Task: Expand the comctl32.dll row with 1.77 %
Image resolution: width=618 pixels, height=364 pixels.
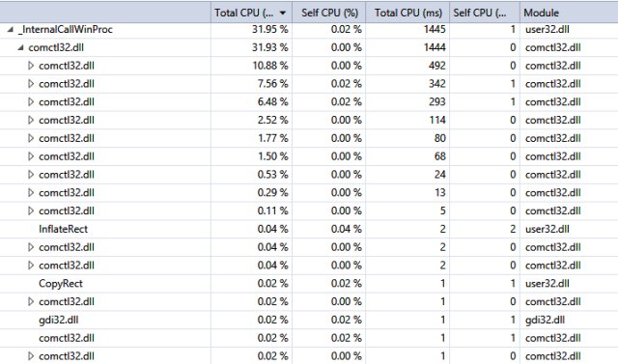Action: point(31,138)
